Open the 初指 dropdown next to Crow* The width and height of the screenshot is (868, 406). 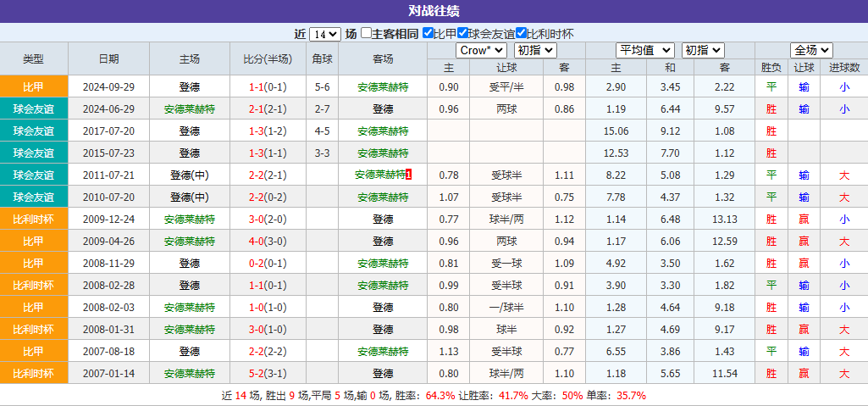click(x=535, y=50)
